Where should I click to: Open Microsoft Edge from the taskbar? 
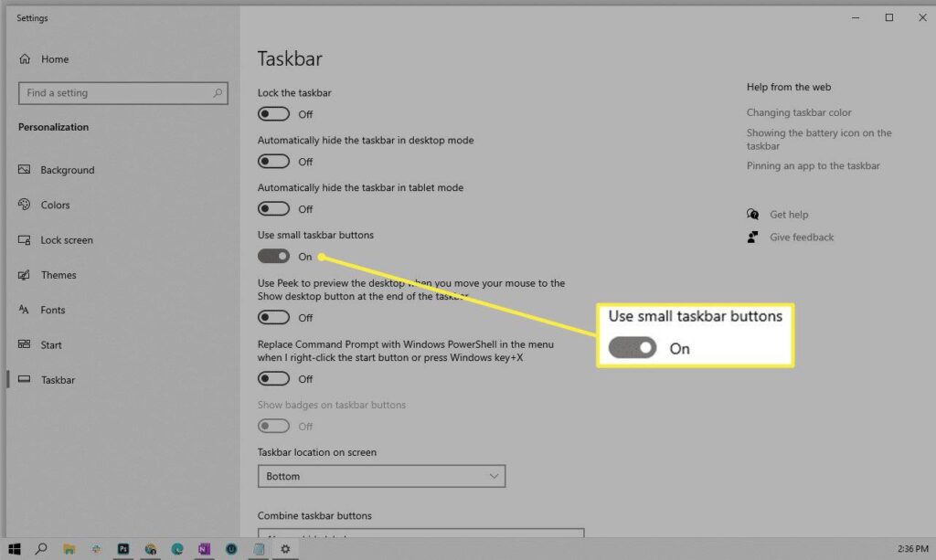[x=177, y=549]
